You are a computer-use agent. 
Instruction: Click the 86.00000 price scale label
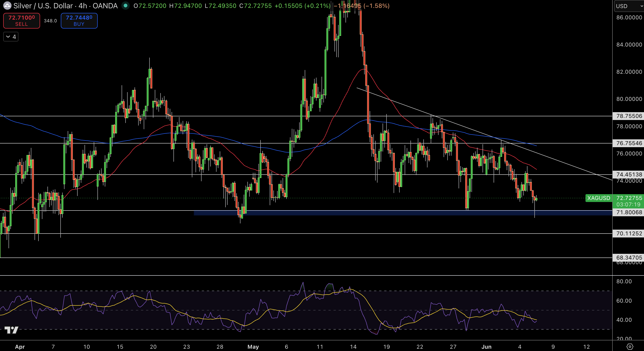tap(629, 18)
